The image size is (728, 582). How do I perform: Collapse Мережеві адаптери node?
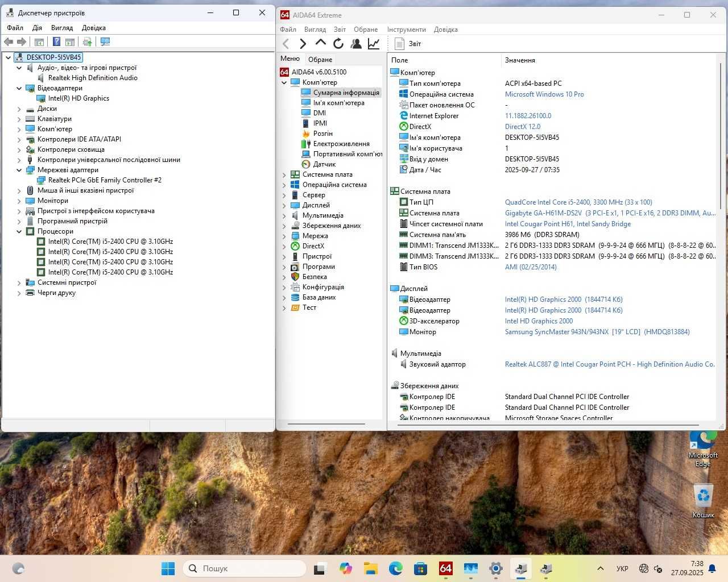pyautogui.click(x=19, y=170)
